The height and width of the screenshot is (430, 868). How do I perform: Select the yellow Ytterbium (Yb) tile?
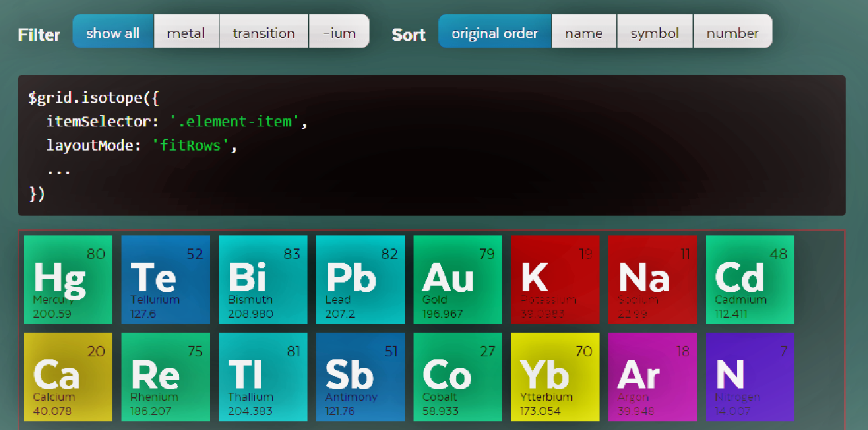click(x=555, y=377)
